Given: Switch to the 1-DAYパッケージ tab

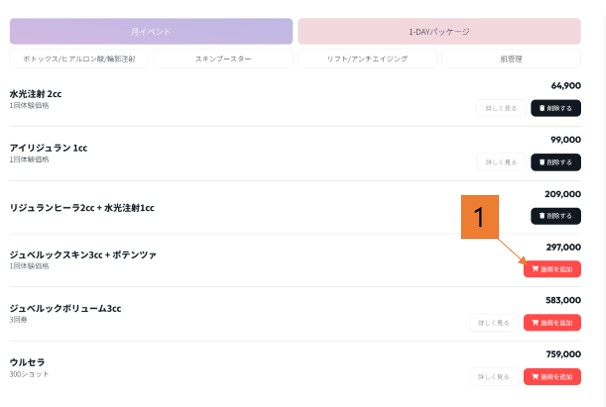Looking at the screenshot, I should (439, 31).
